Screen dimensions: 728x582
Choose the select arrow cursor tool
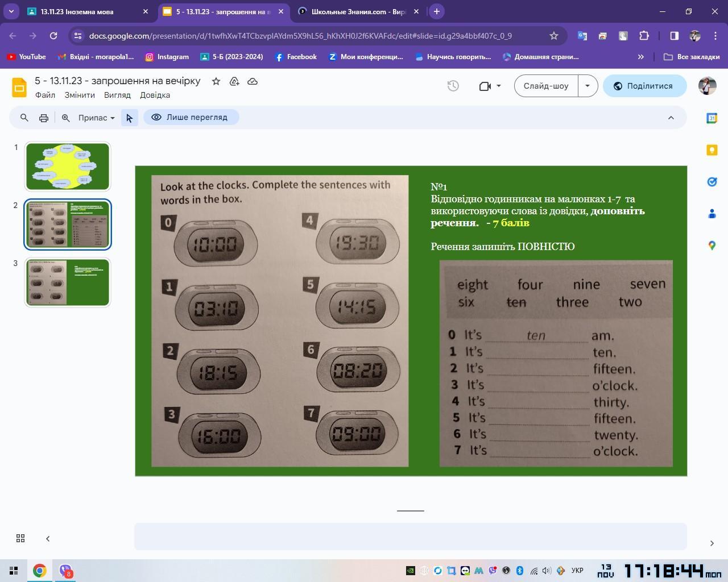tap(130, 118)
